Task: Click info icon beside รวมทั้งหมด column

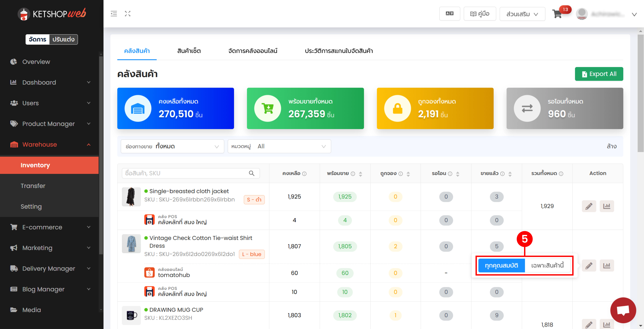Action: click(561, 174)
